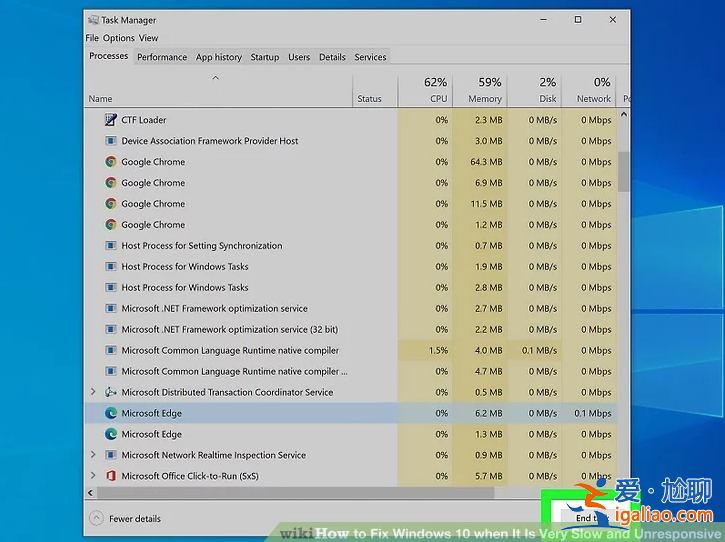Expand Microsoft Network Realtime Inspection Service
The width and height of the screenshot is (725, 542).
tap(93, 455)
